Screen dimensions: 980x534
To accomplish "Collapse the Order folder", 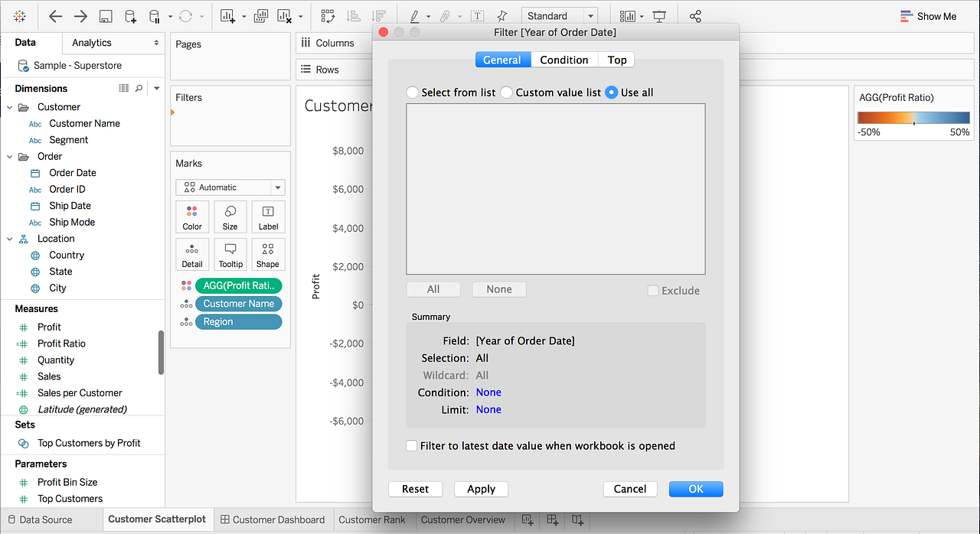I will [10, 156].
